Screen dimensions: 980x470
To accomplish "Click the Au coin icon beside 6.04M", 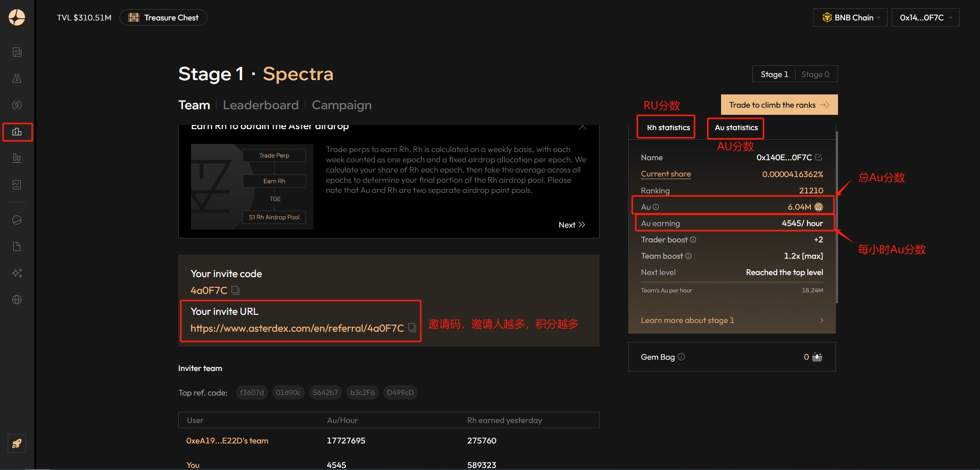I will (818, 207).
